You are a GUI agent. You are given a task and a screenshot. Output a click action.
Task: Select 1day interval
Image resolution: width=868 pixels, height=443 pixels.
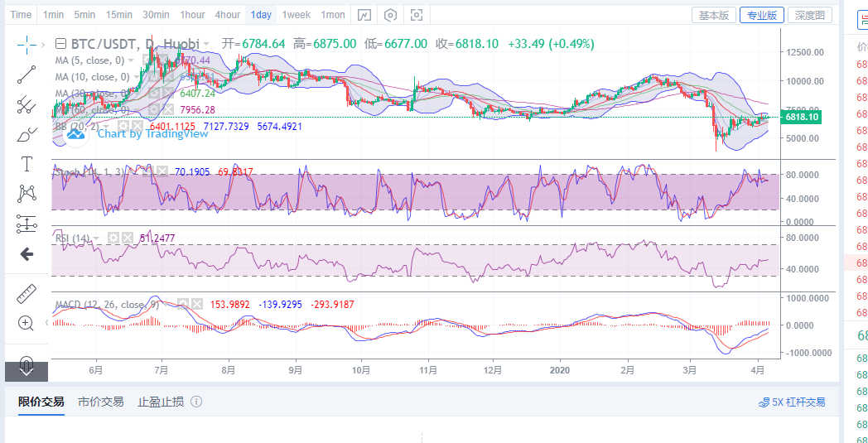click(x=261, y=15)
